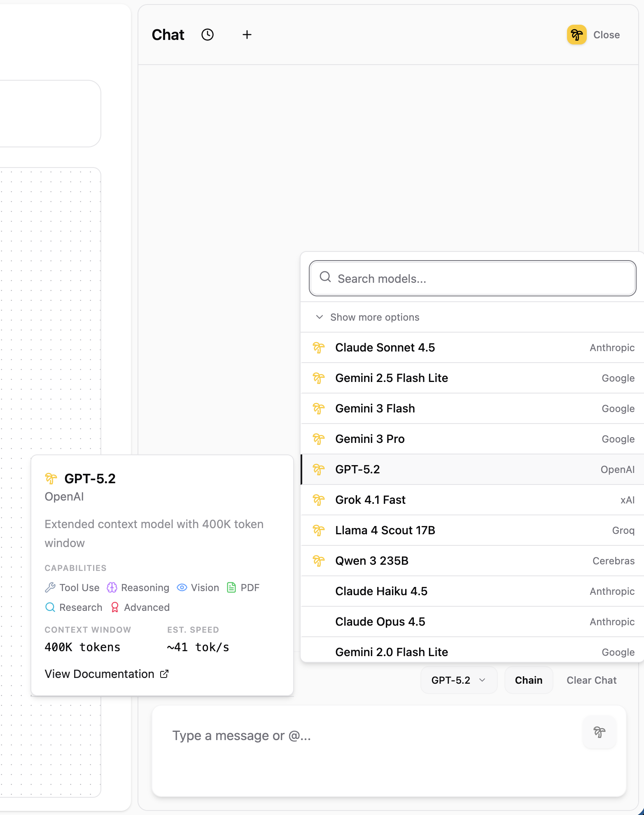Expand Show more options
644x815 pixels.
pyautogui.click(x=472, y=317)
